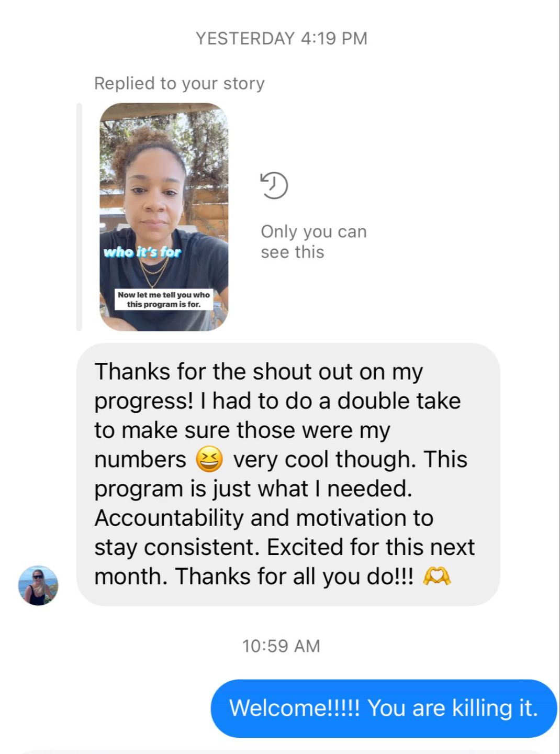Open the sender's round profile picture

coord(38,585)
